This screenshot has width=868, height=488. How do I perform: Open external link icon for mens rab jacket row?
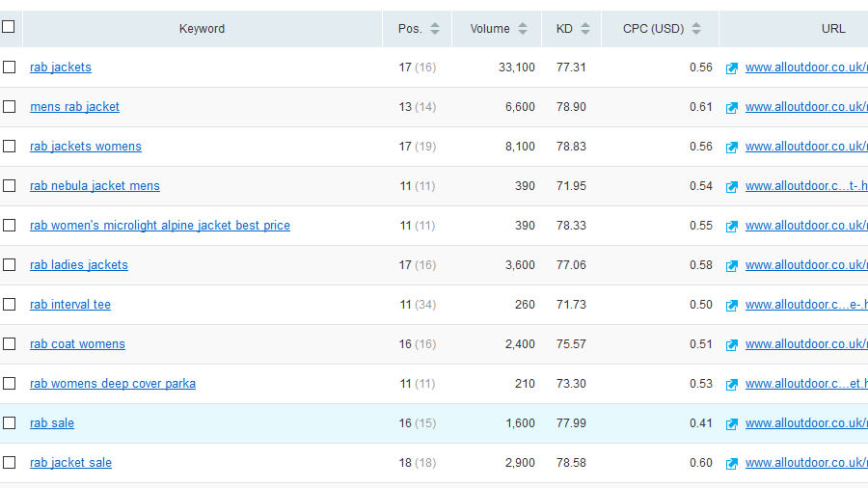[x=732, y=108]
